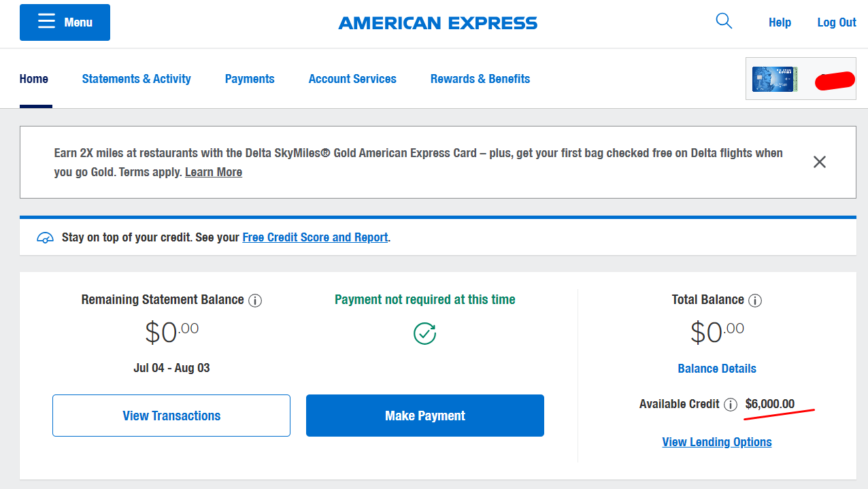Click the green payment checkmark icon
This screenshot has height=489, width=868.
[425, 333]
